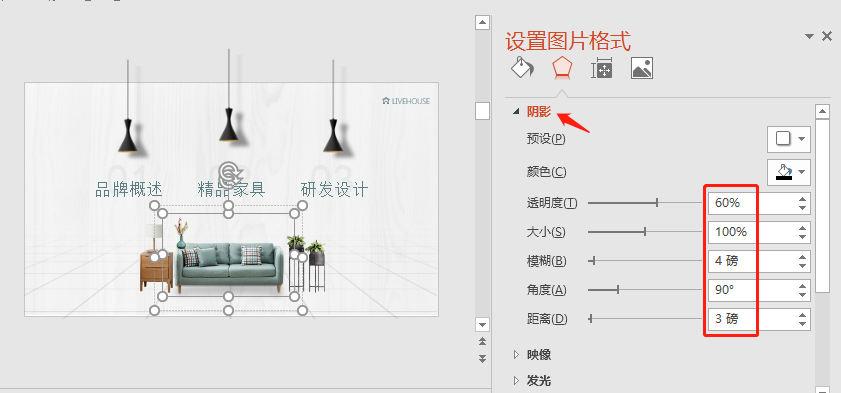
Task: Click format pane scrollbar up arrow
Action: pos(822,111)
